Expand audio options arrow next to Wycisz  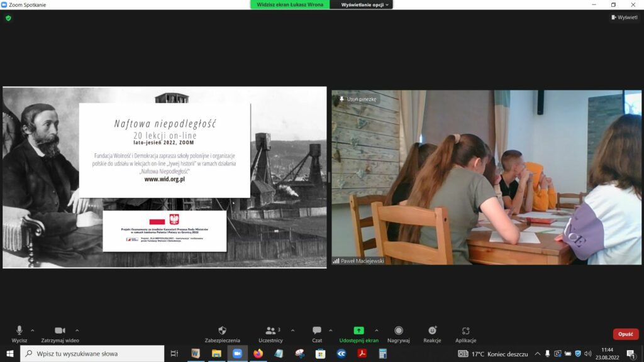(x=33, y=331)
